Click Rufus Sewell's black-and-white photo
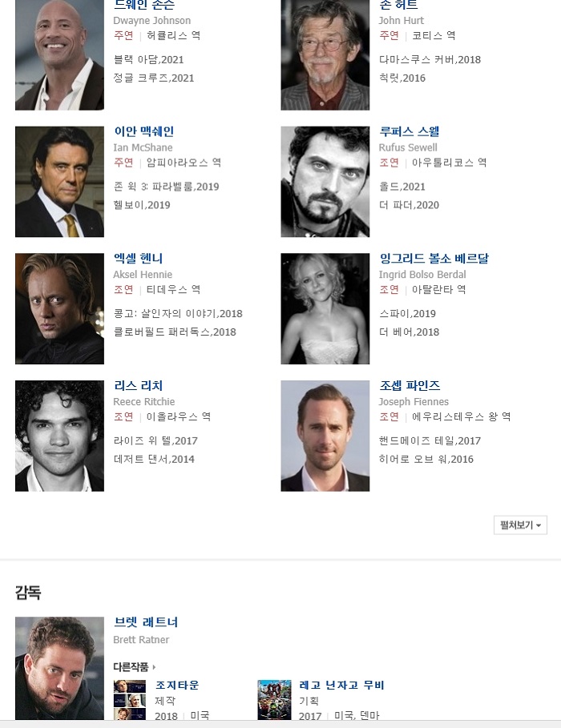 325,182
